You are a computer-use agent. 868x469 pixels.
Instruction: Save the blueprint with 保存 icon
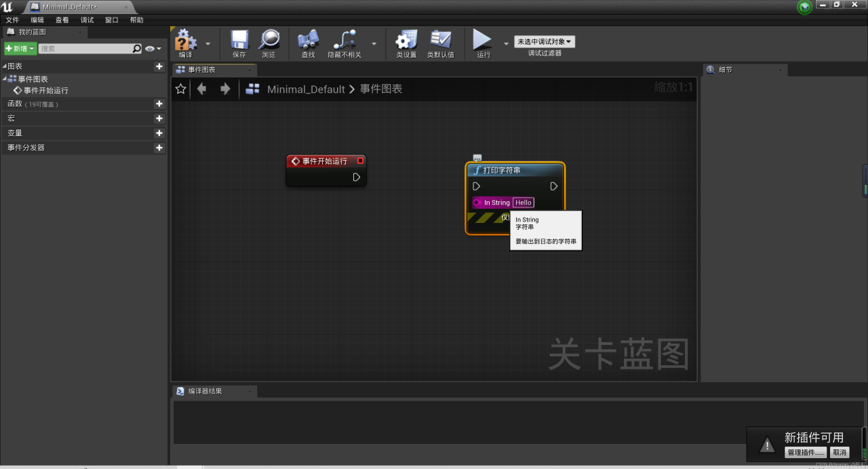pos(239,43)
